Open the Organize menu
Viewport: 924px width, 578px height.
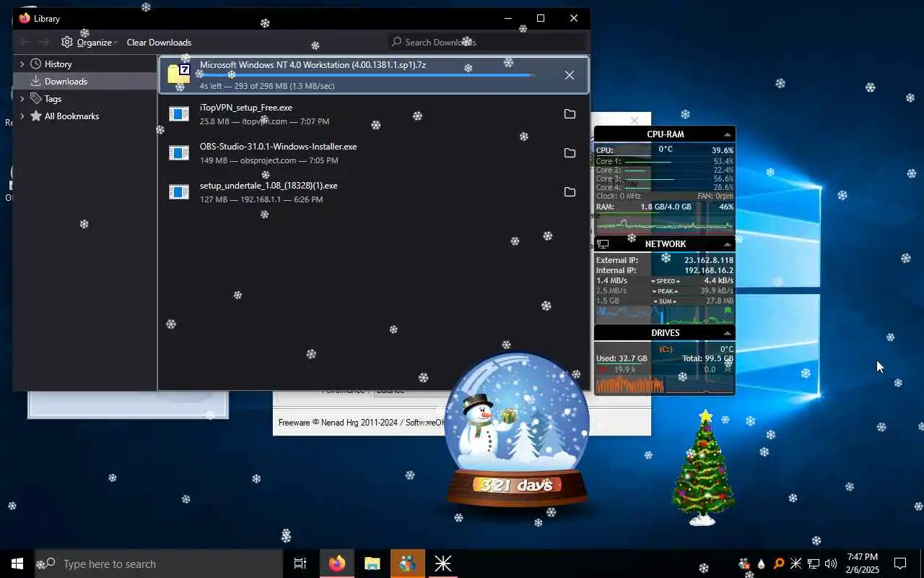coord(90,43)
